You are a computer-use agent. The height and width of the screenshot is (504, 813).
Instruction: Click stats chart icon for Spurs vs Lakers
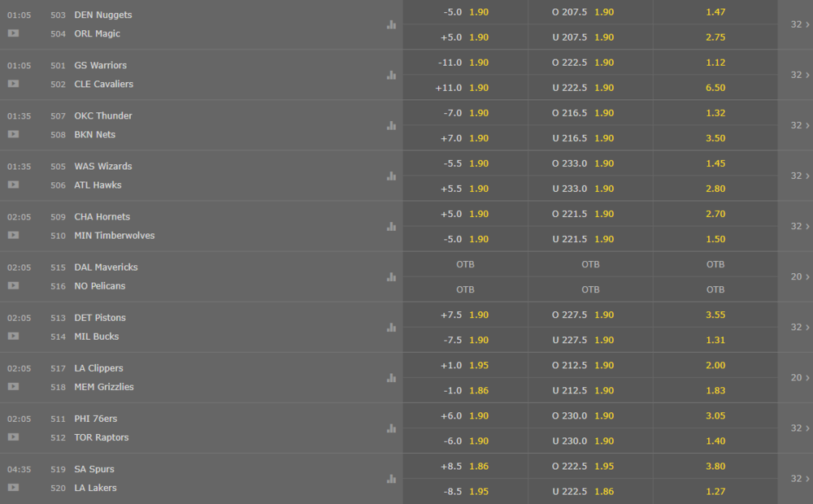coord(392,479)
